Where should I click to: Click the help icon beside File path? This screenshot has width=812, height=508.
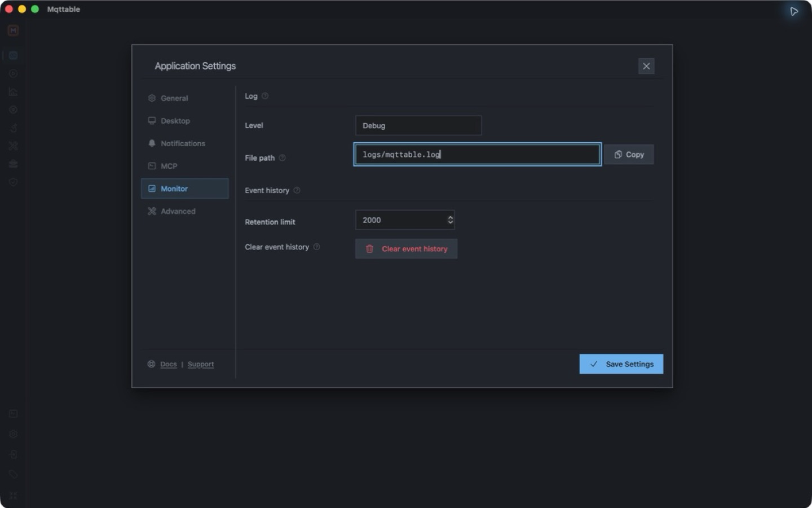click(x=283, y=158)
